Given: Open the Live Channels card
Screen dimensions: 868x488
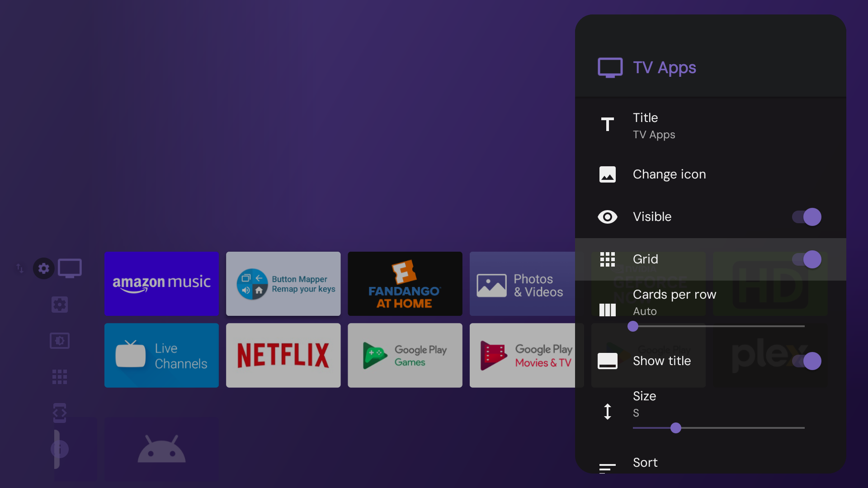Looking at the screenshot, I should [161, 355].
